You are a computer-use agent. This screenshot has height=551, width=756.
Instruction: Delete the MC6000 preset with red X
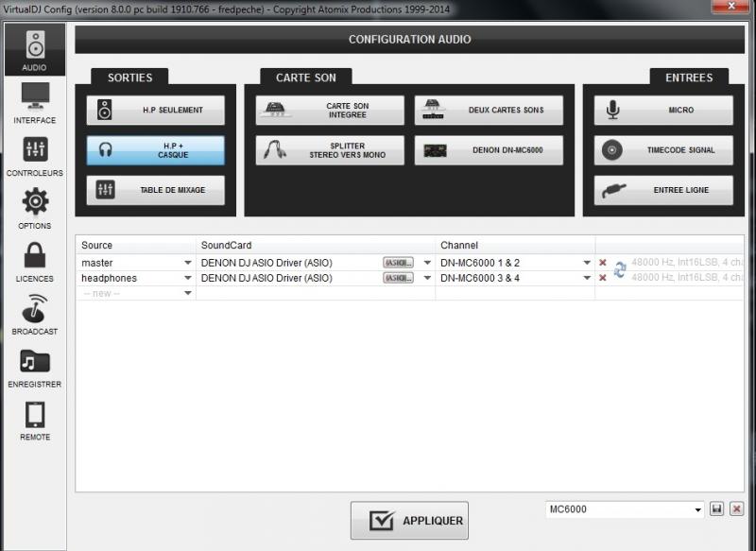(x=736, y=509)
